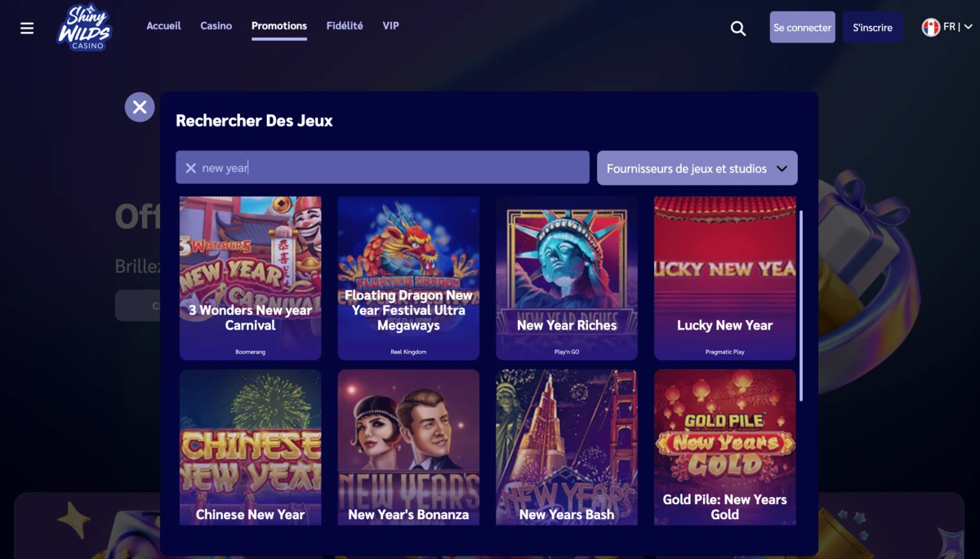Image resolution: width=980 pixels, height=559 pixels.
Task: Click the ShinyWilds Casino logo
Action: [86, 27]
